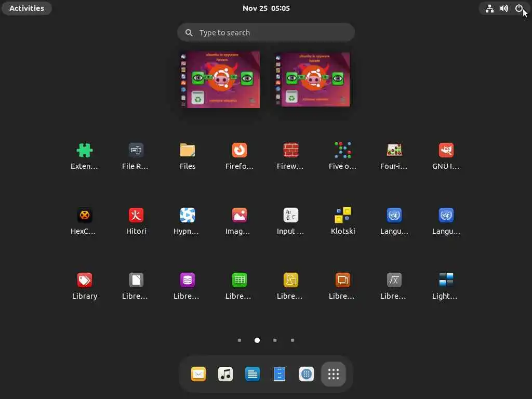Open the blue archive-style app in dock

[280, 374]
